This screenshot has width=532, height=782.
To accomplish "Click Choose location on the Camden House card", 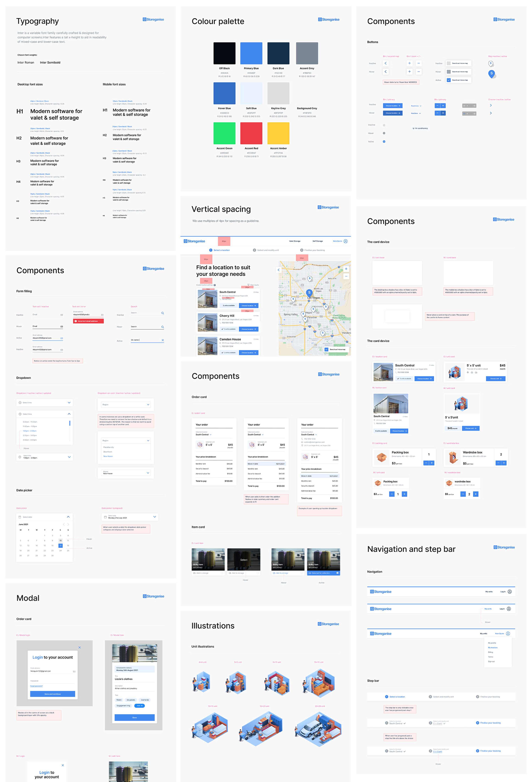I will (249, 353).
